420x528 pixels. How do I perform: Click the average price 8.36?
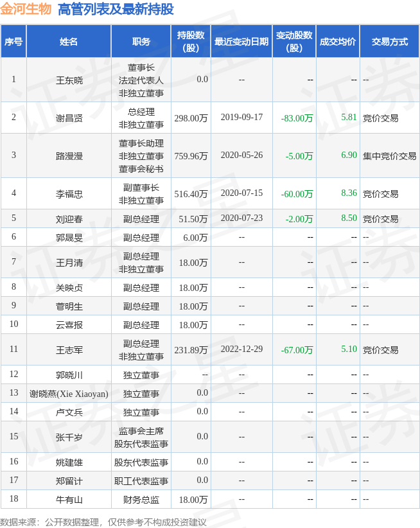349,193
